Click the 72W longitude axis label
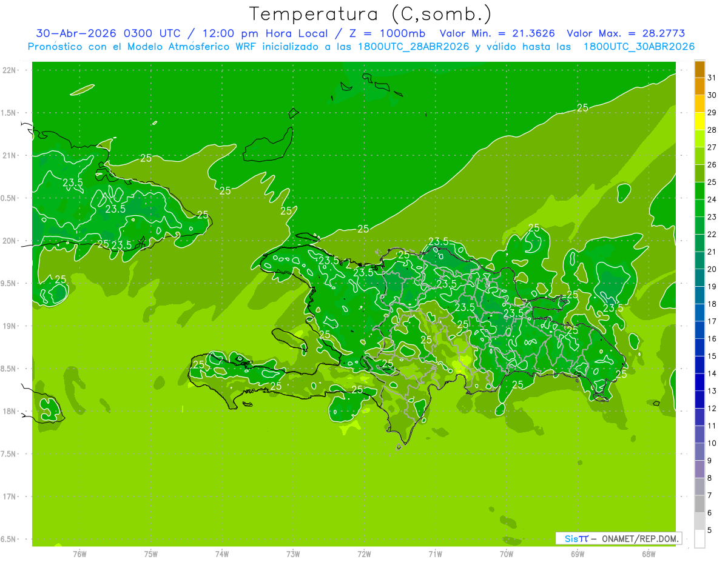 click(x=364, y=554)
